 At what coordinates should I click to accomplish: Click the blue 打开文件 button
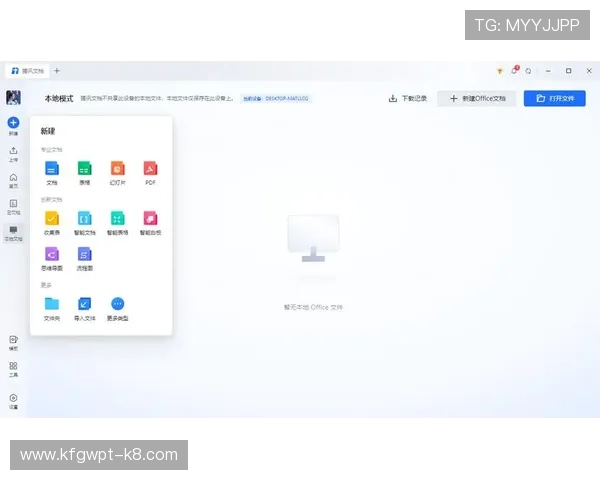554,98
